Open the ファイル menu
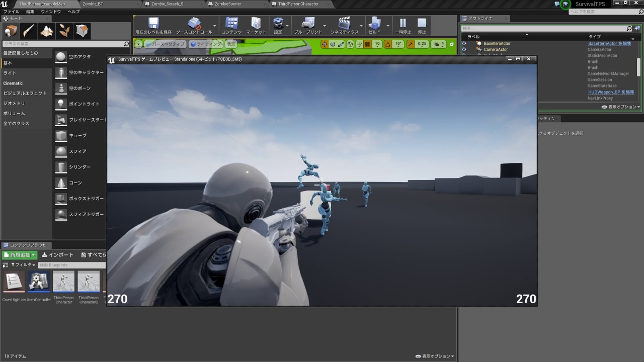Image resolution: width=644 pixels, height=362 pixels. coord(12,12)
